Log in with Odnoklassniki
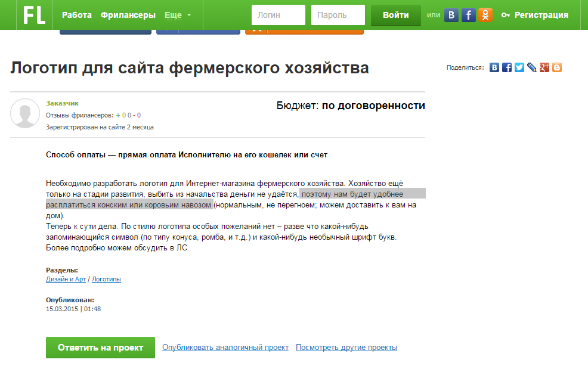Viewport: 588px width, 375px height. [x=485, y=15]
